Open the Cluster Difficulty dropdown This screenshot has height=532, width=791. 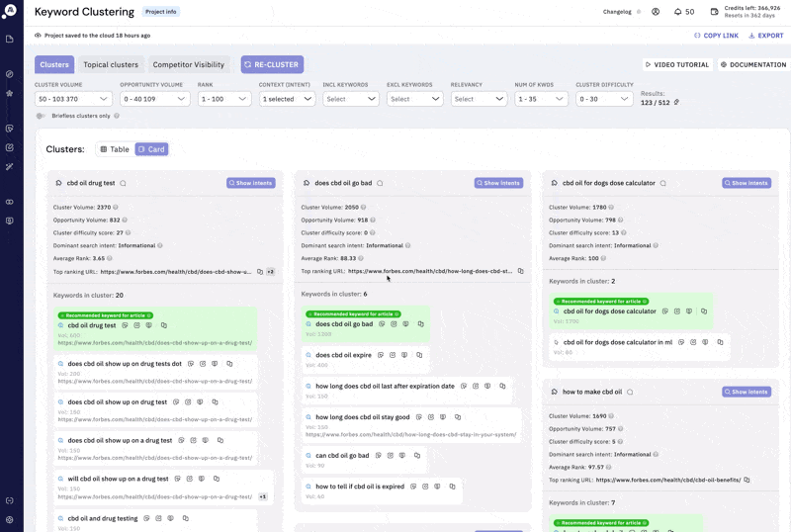point(604,99)
